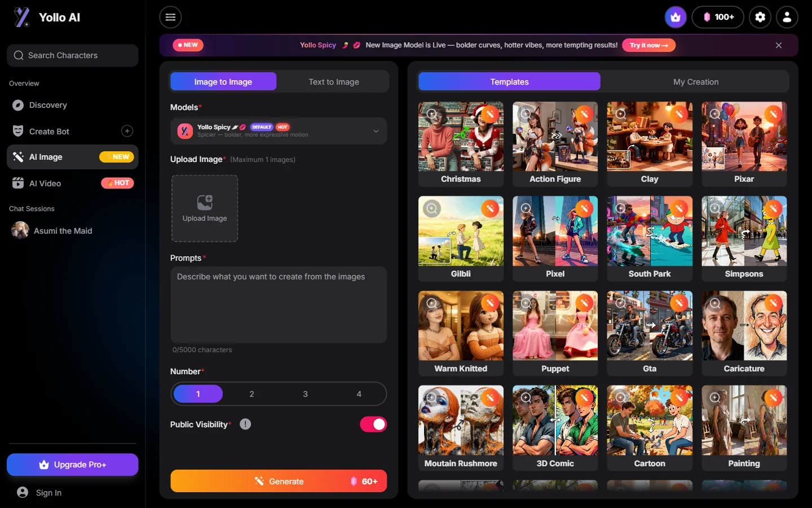Image resolution: width=812 pixels, height=508 pixels.
Task: Click the orange wand icon on Painting template
Action: coord(774,398)
